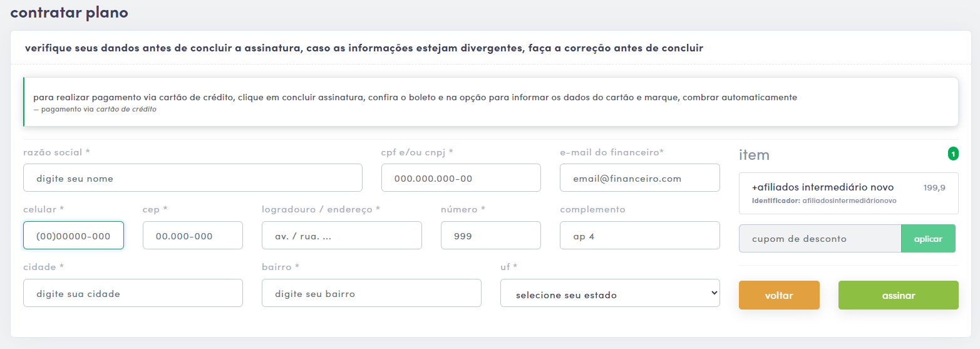This screenshot has width=980, height=349.
Task: Open the uf state dropdown
Action: click(610, 293)
